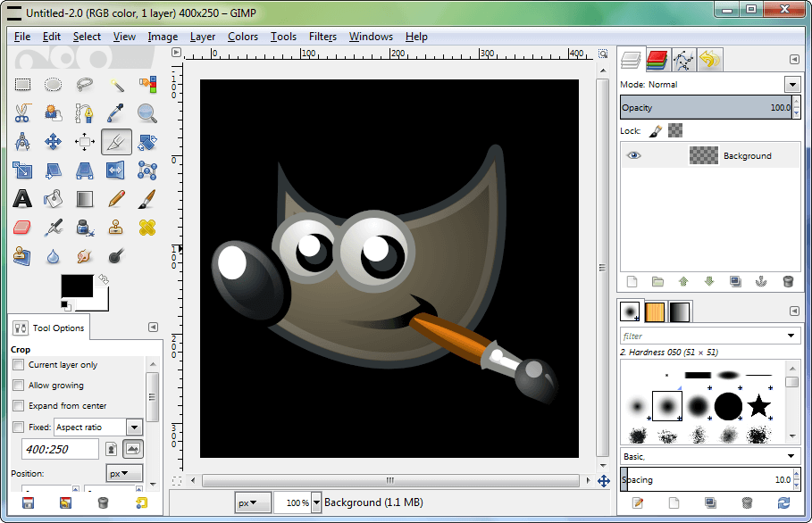Select the Pencil tool
812x523 pixels.
pos(116,199)
